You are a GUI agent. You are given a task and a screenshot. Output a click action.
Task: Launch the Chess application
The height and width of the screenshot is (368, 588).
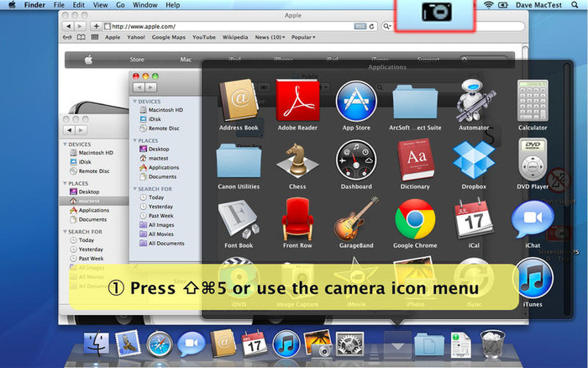tap(297, 160)
